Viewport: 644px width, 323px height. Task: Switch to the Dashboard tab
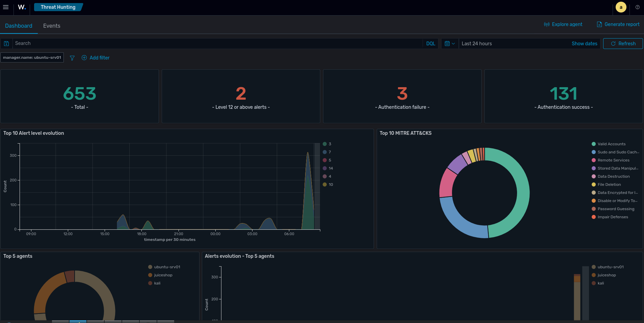19,26
